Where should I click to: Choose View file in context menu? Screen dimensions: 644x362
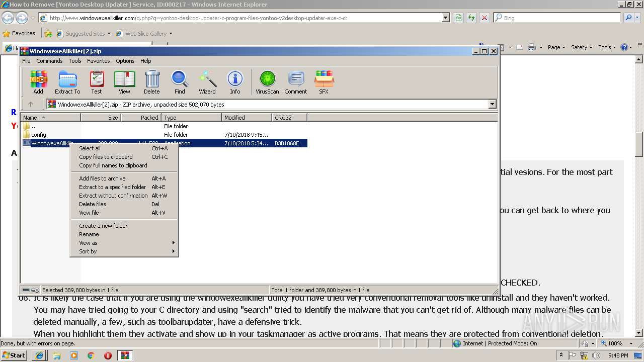[x=124, y=213]
